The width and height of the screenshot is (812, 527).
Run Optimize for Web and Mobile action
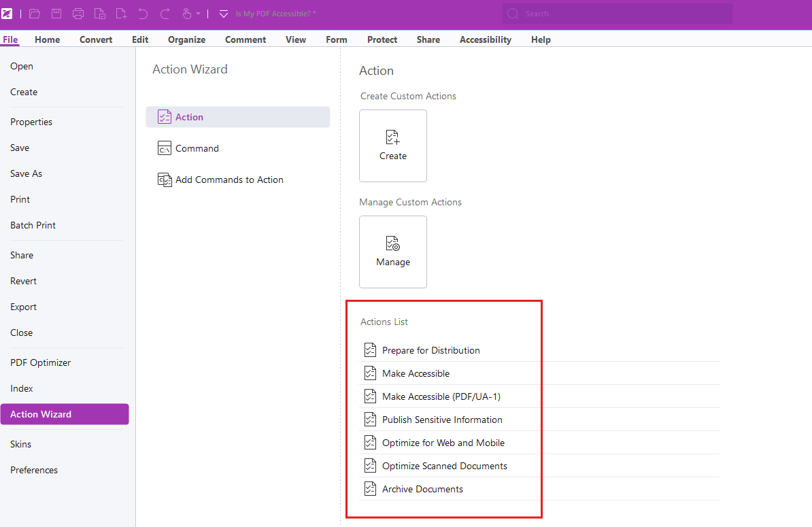tap(443, 443)
